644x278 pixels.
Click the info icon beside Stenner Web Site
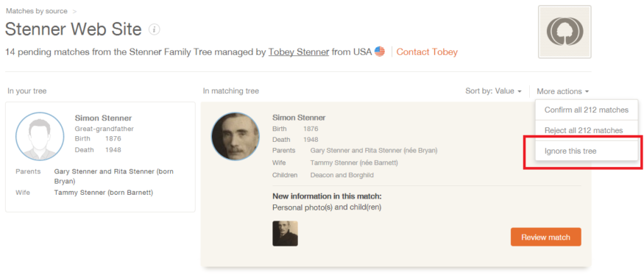pos(155,29)
